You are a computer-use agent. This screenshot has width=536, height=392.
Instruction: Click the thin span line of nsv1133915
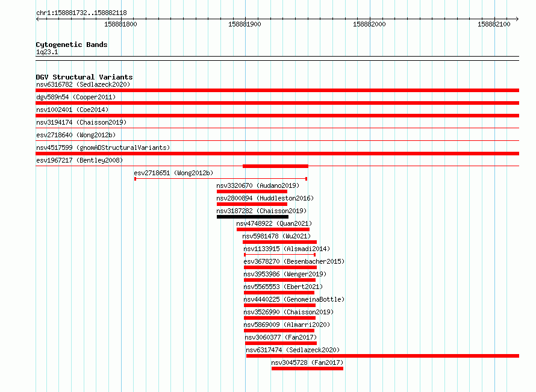tap(279, 255)
